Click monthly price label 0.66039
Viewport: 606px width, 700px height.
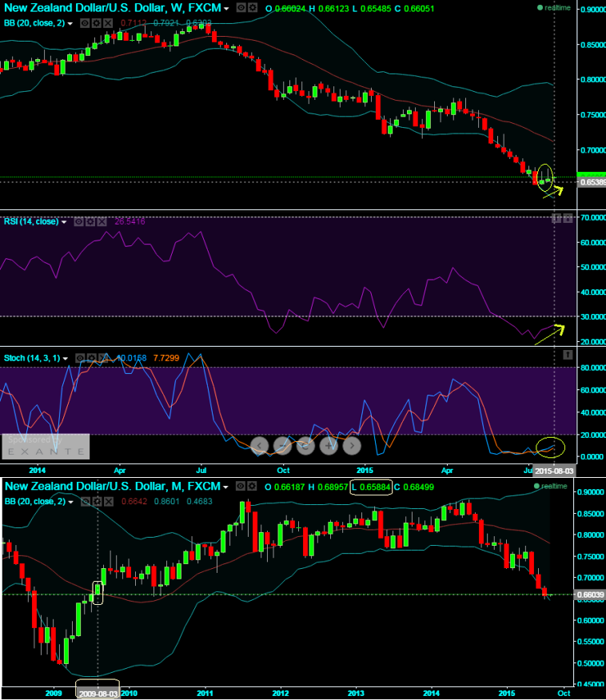pyautogui.click(x=590, y=595)
